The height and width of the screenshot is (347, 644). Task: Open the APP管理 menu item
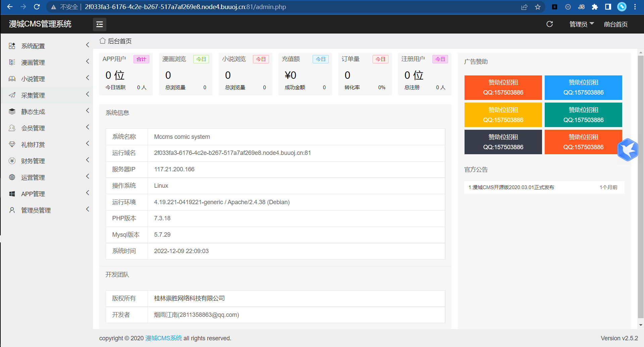[x=47, y=194]
